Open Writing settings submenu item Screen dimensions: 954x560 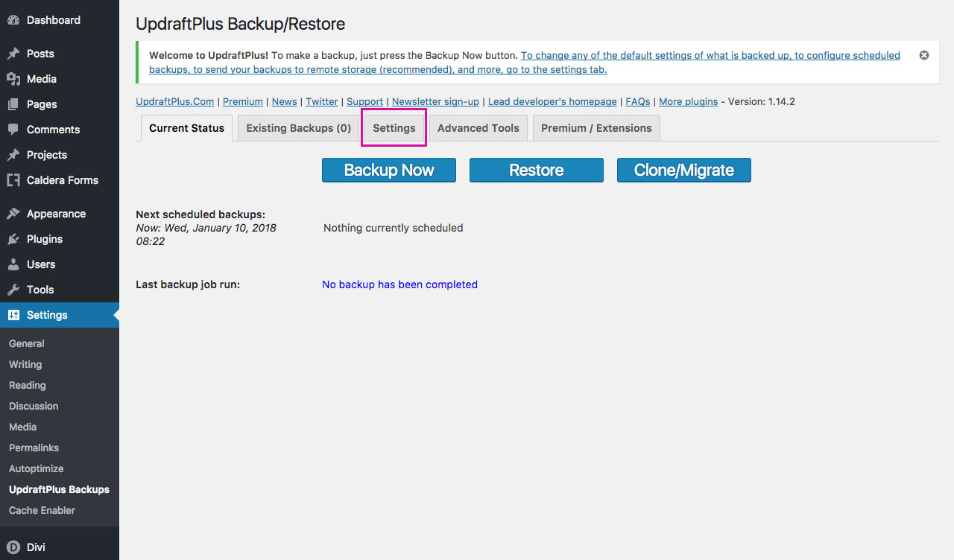click(x=25, y=364)
